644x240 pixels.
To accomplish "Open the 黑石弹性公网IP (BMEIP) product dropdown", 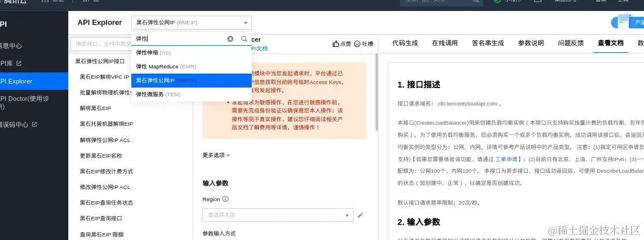I will click(192, 23).
